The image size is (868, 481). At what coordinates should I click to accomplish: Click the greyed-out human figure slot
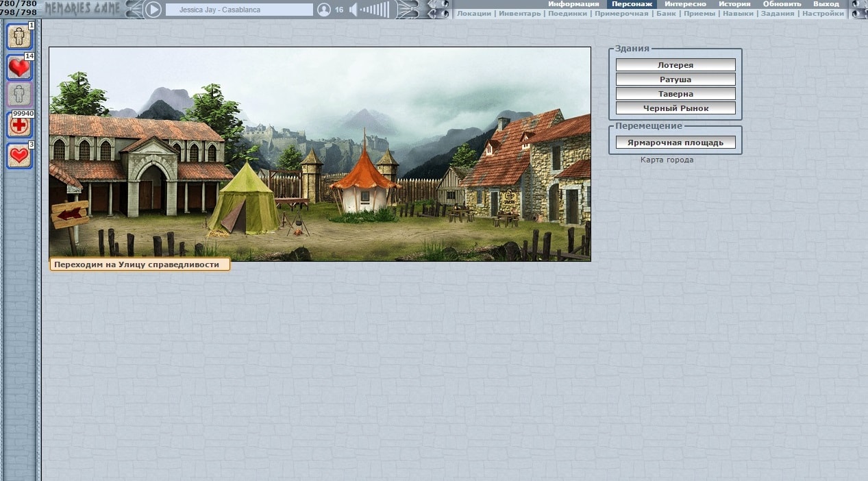click(x=19, y=95)
